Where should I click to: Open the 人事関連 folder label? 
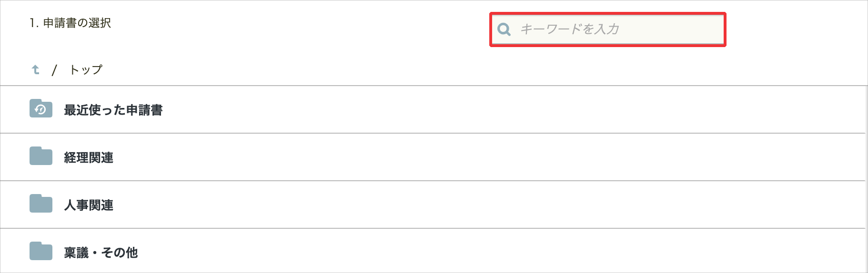point(89,205)
